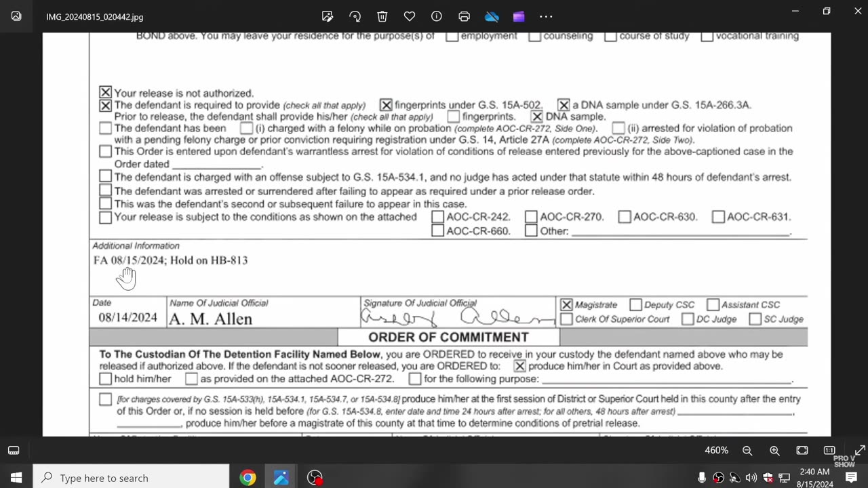Click the fit-to-window zoom icon
This screenshot has height=488, width=868.
click(802, 451)
